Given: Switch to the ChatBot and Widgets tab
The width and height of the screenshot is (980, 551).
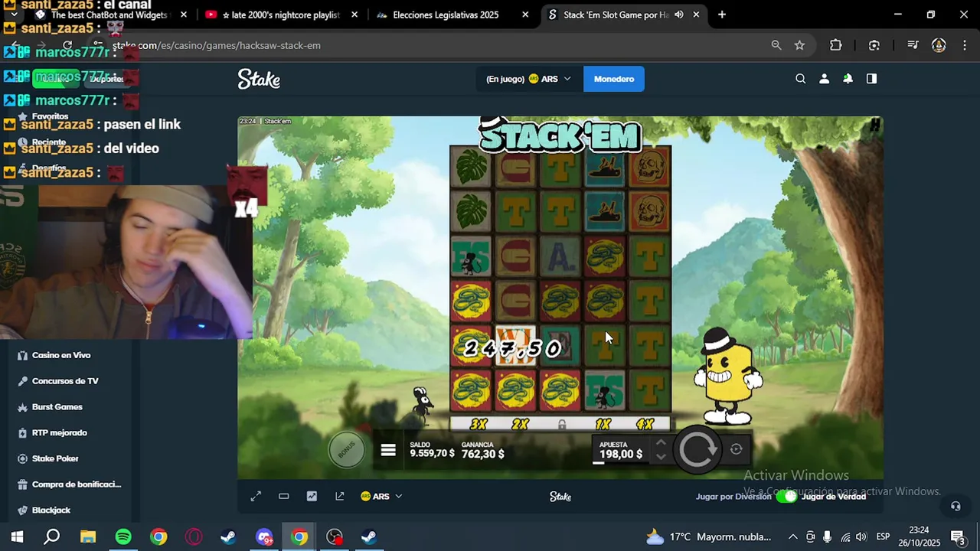Looking at the screenshot, I should [109, 15].
